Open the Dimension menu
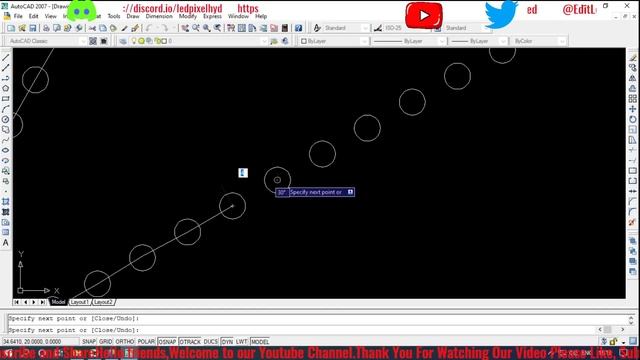This screenshot has height=360, width=640. pyautogui.click(x=159, y=16)
